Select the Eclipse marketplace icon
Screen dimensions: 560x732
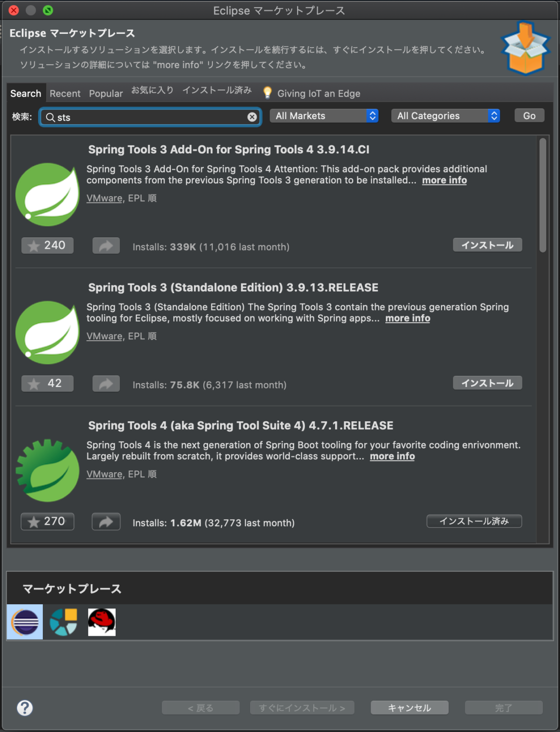25,622
